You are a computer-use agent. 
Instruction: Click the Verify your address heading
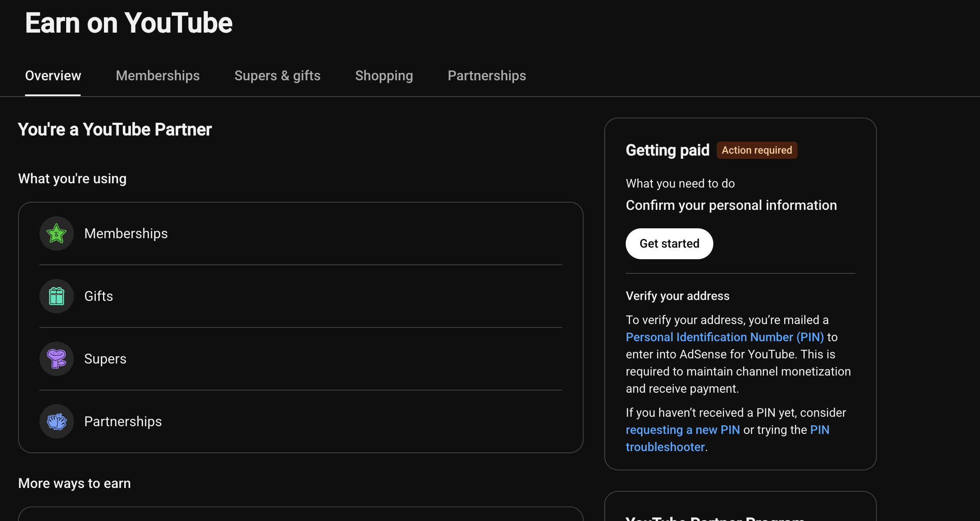tap(678, 296)
